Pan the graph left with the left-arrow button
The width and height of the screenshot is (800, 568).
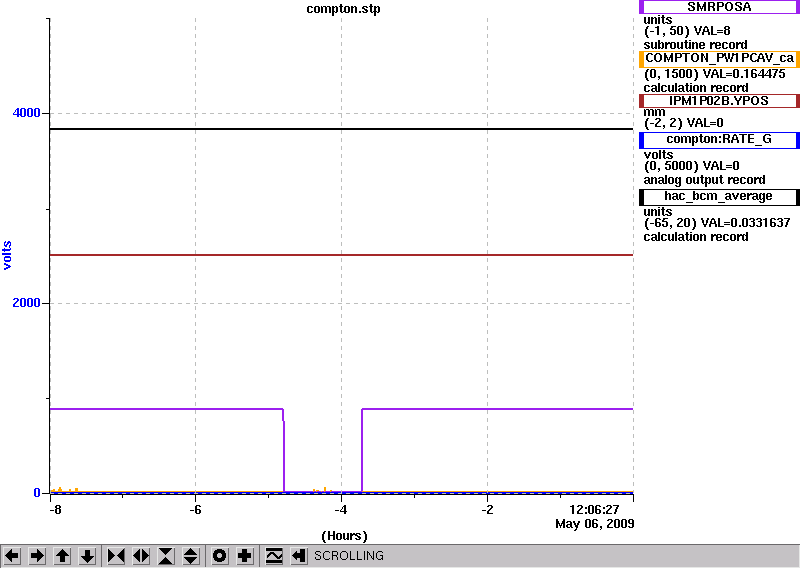click(12, 556)
